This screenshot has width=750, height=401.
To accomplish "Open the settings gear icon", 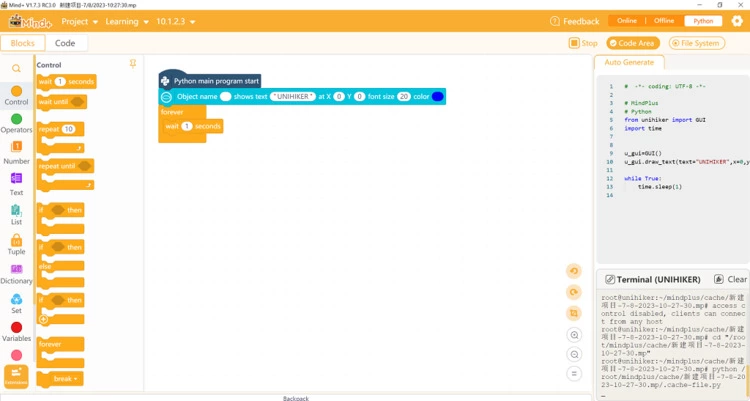I will click(x=737, y=21).
